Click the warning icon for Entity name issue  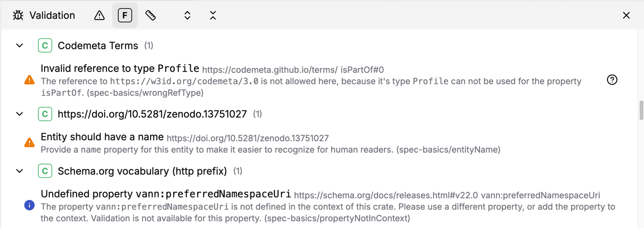tap(29, 143)
